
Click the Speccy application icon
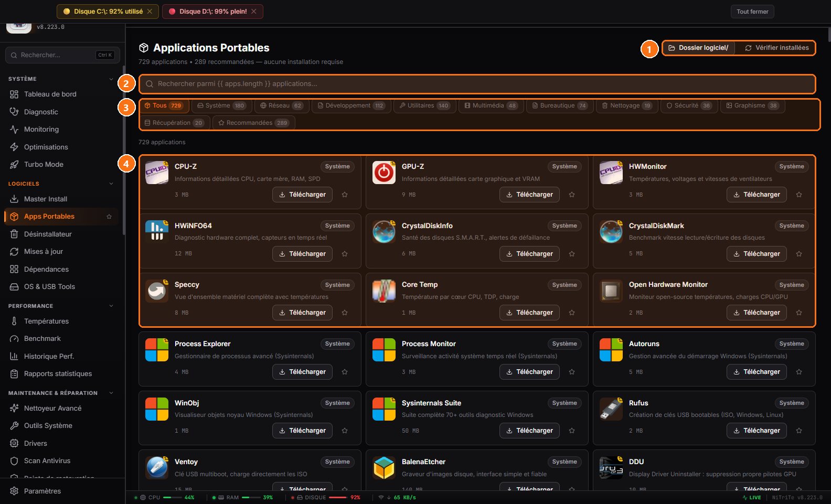tap(157, 291)
